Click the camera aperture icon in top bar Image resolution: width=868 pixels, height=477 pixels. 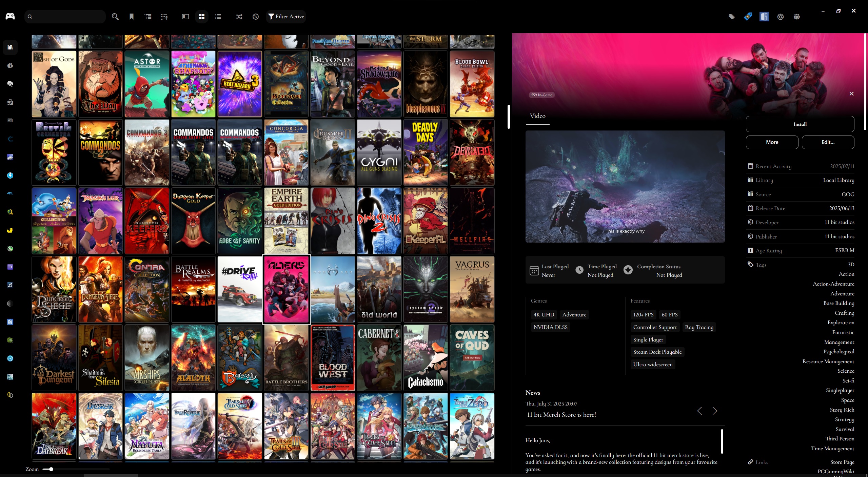[781, 17]
